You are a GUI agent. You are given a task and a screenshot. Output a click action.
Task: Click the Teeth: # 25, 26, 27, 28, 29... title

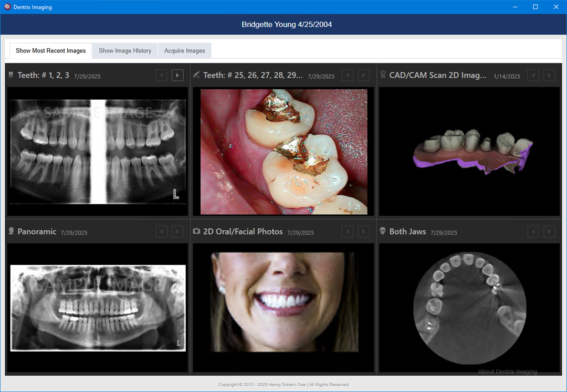(x=253, y=75)
